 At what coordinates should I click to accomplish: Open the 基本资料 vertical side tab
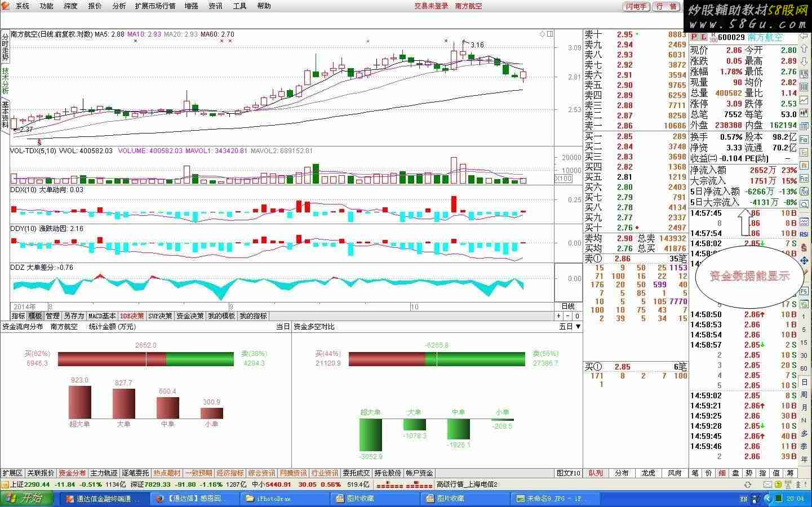pyautogui.click(x=5, y=114)
